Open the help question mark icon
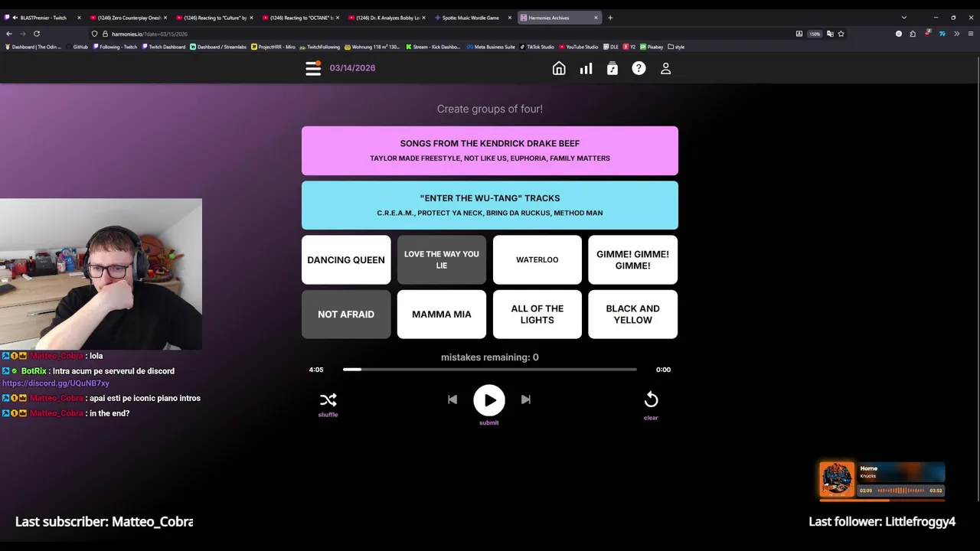This screenshot has height=551, width=980. pyautogui.click(x=639, y=68)
